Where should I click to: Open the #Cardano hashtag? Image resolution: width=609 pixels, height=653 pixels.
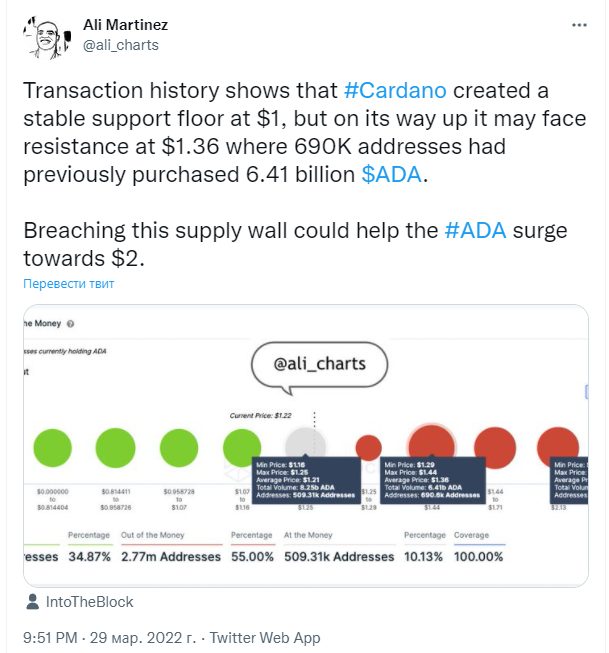click(395, 90)
